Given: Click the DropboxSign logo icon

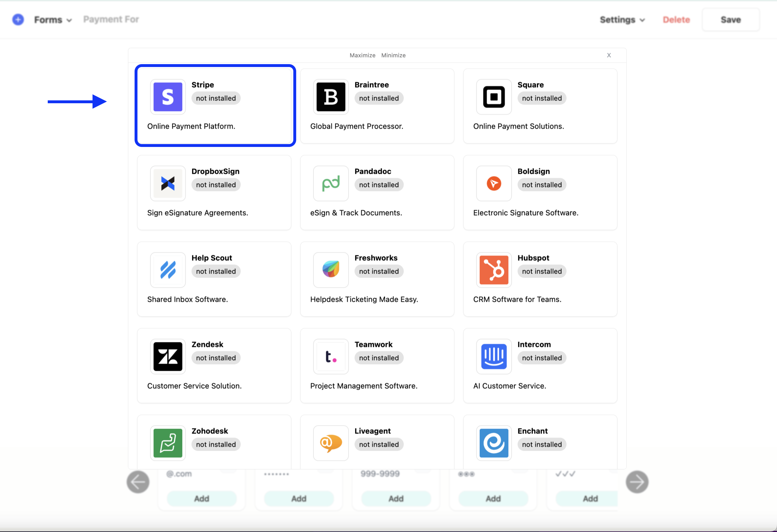Looking at the screenshot, I should 168,183.
